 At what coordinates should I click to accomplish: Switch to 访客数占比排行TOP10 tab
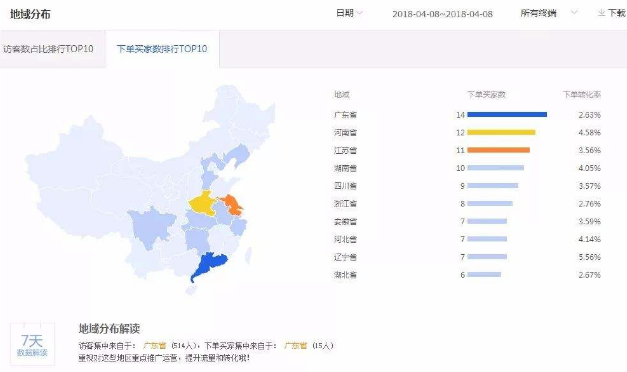pyautogui.click(x=48, y=49)
